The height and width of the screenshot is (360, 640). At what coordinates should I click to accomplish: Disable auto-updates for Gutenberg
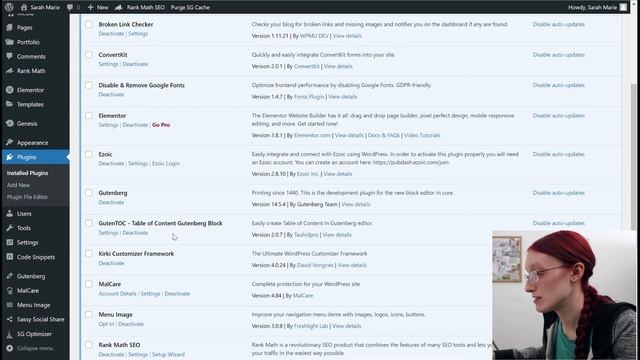click(558, 193)
